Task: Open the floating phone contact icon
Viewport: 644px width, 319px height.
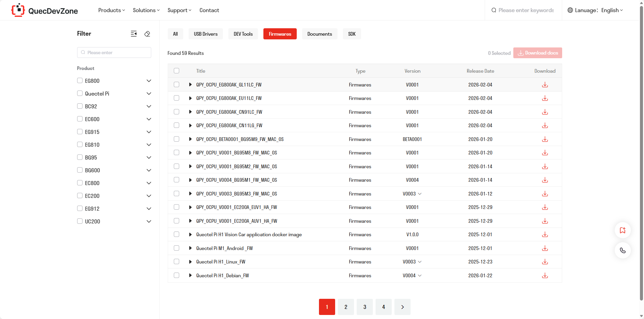Action: pyautogui.click(x=622, y=251)
